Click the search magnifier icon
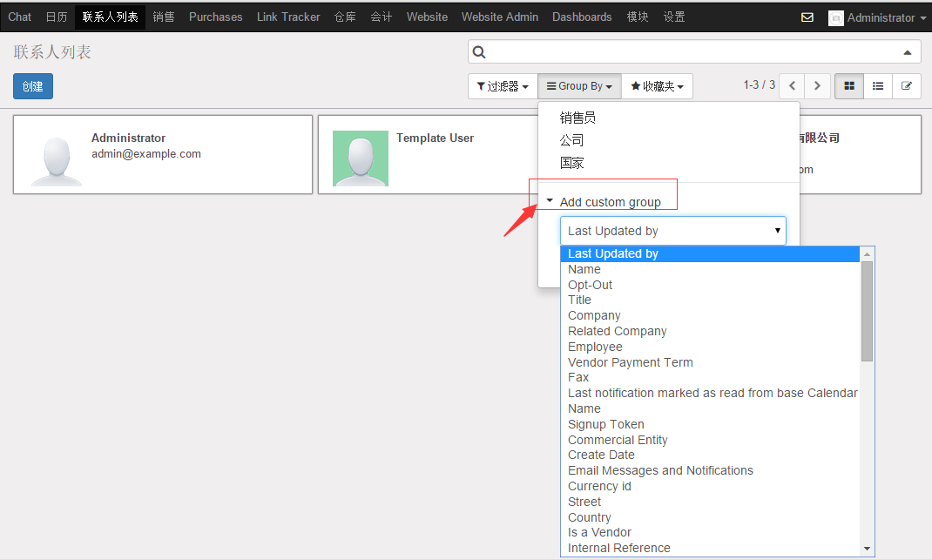 (x=479, y=52)
